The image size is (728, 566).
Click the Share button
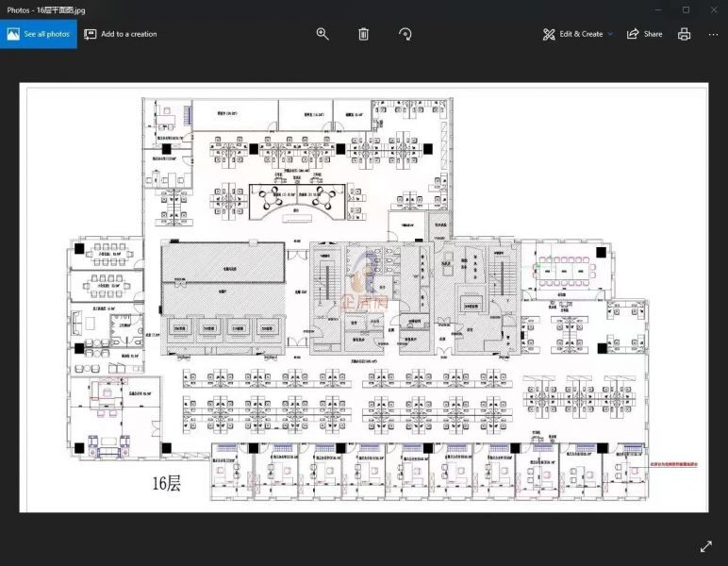[645, 34]
